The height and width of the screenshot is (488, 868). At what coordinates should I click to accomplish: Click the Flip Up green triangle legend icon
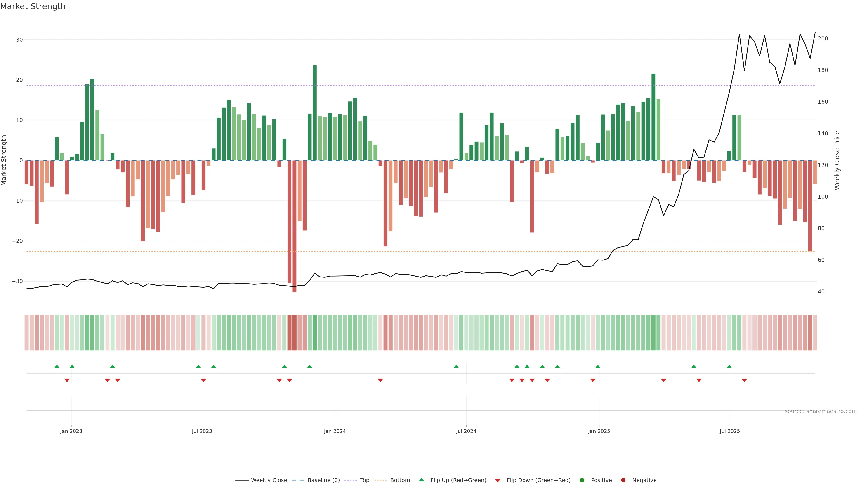(421, 480)
